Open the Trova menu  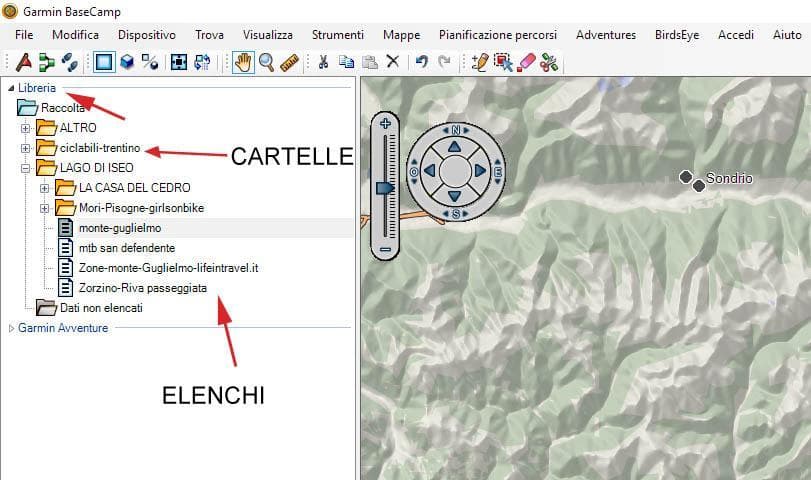click(209, 35)
